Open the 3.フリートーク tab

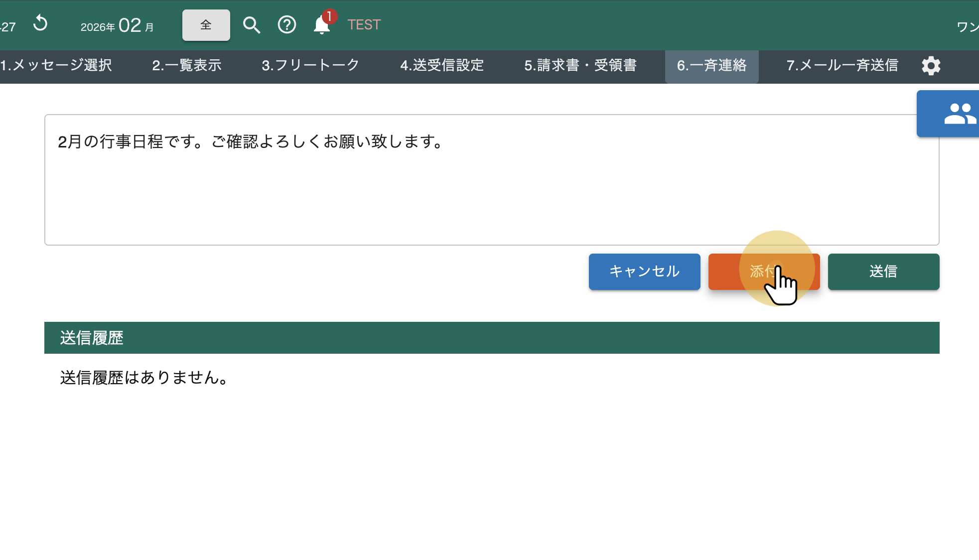pyautogui.click(x=310, y=66)
